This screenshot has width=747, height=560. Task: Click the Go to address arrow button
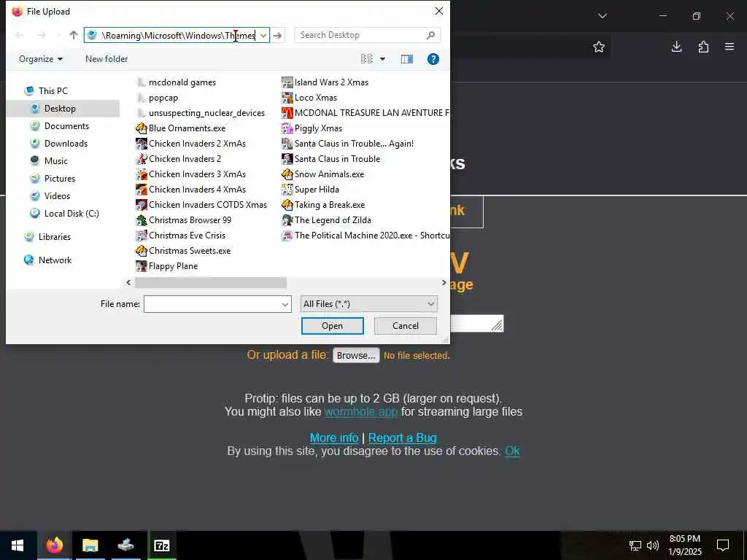[278, 35]
